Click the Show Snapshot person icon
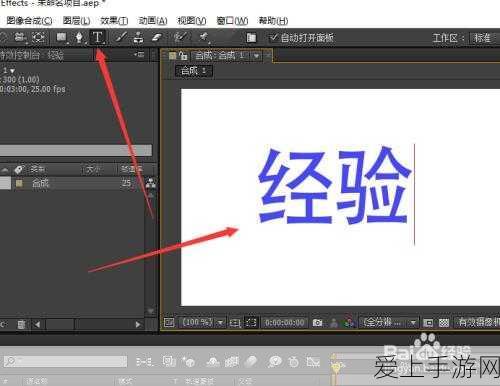This screenshot has width=500, height=386. pos(333,322)
